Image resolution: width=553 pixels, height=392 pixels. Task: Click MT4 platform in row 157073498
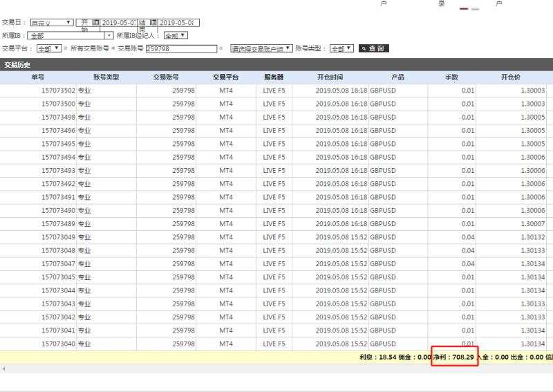point(226,117)
